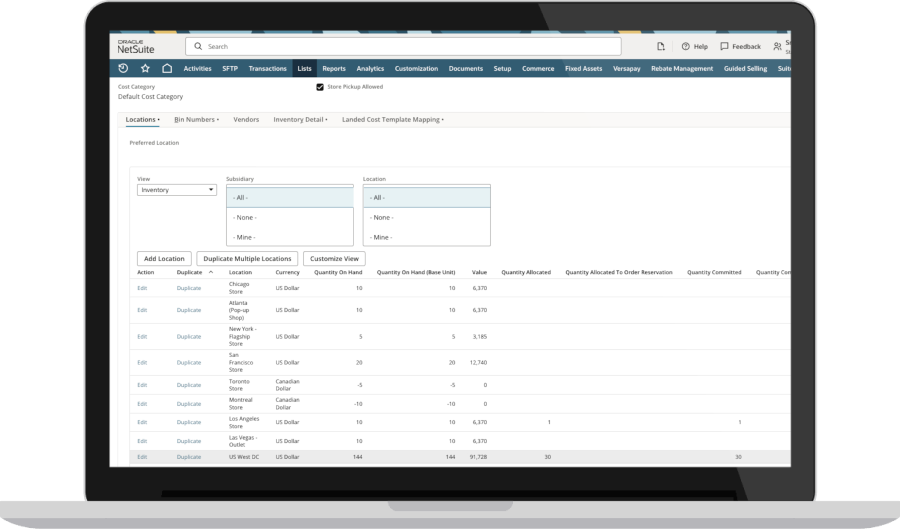The height and width of the screenshot is (529, 900).
Task: Click the Add Location button
Action: [164, 258]
